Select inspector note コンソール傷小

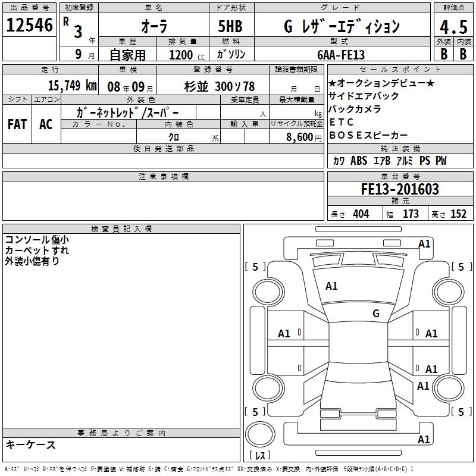click(37, 240)
